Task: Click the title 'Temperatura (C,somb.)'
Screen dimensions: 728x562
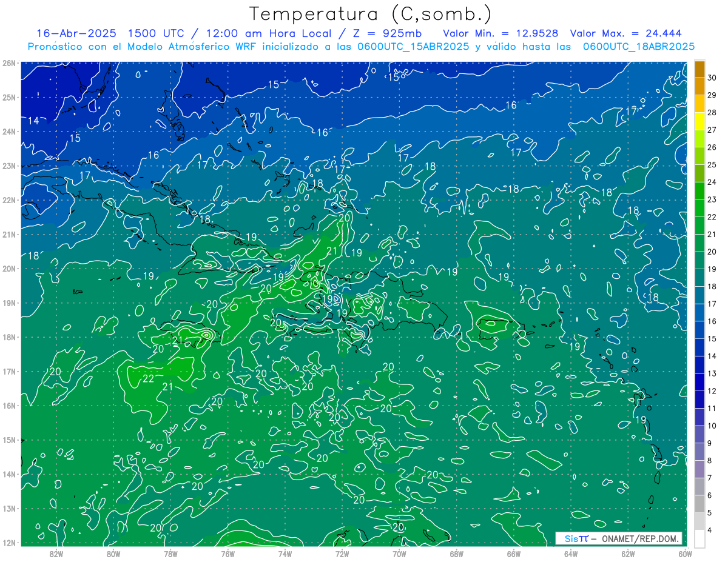Action: point(371,15)
